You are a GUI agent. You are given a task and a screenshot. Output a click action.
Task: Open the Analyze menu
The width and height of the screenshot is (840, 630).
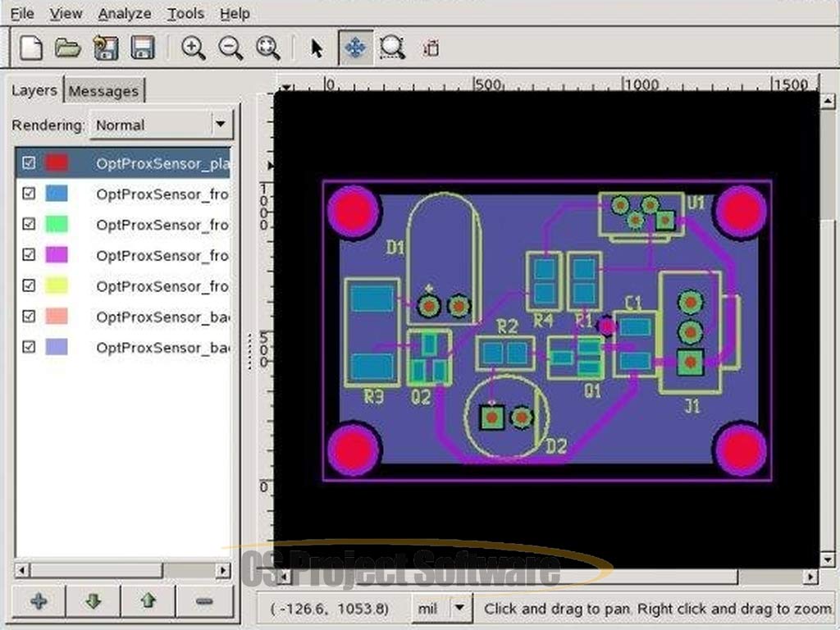click(x=124, y=14)
